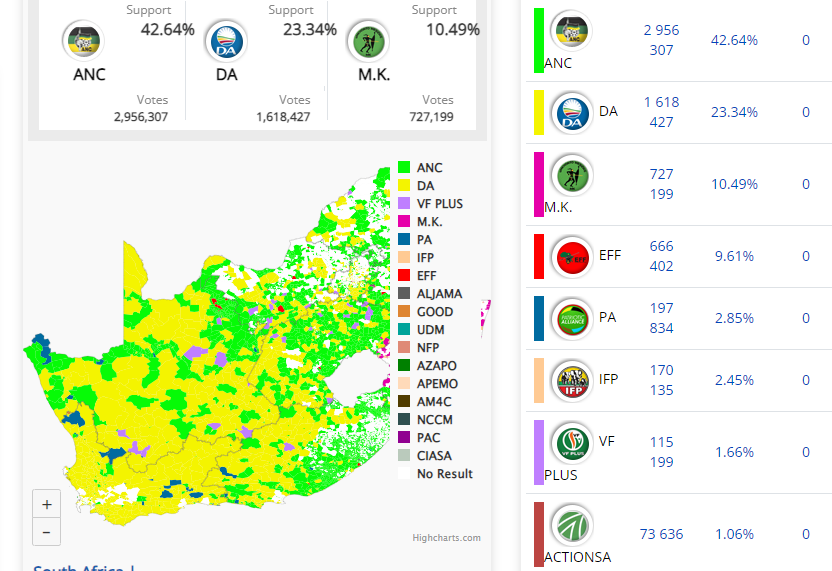This screenshot has height=571, width=832.
Task: Toggle ANC series in the map legend
Action: pyautogui.click(x=420, y=168)
